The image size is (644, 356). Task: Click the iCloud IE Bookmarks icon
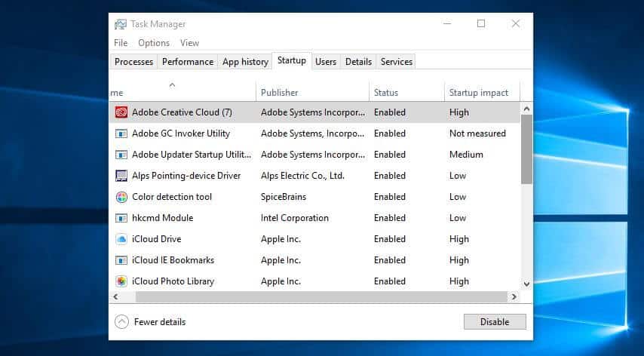click(121, 260)
